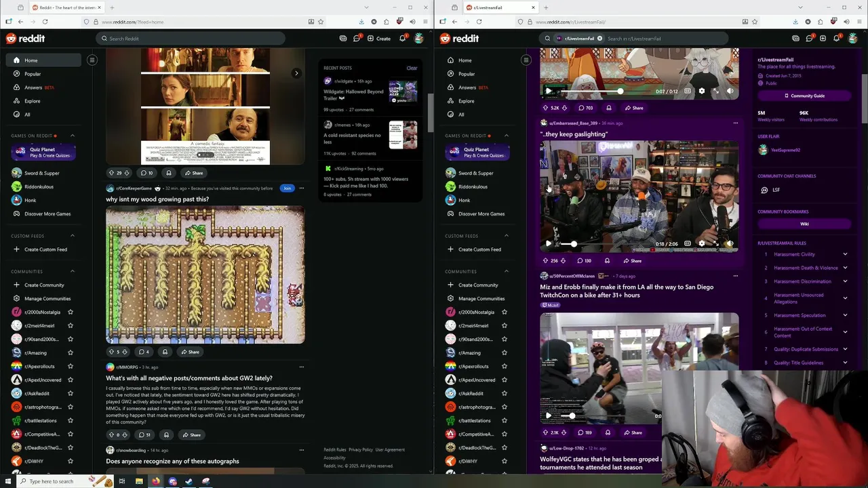Bookmark page star in left browser address bar

321,22
